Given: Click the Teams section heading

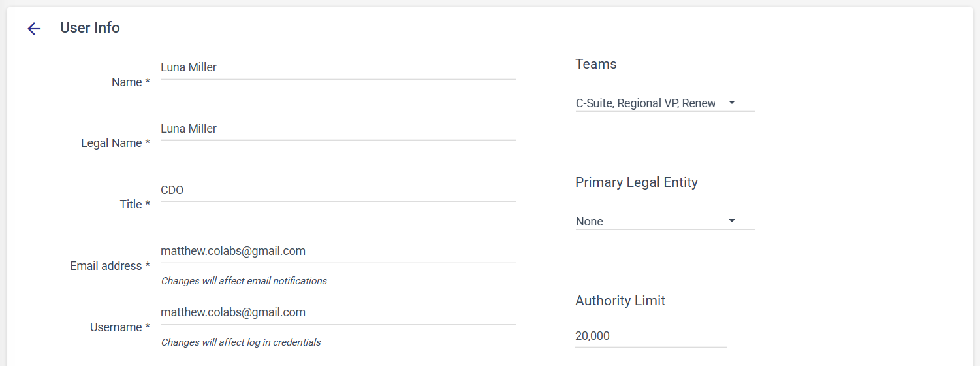Looking at the screenshot, I should tap(595, 64).
